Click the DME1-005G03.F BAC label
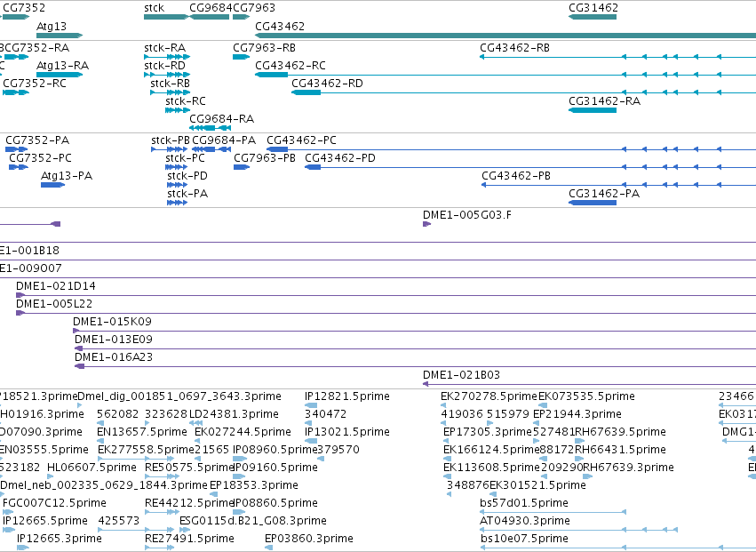 point(467,215)
